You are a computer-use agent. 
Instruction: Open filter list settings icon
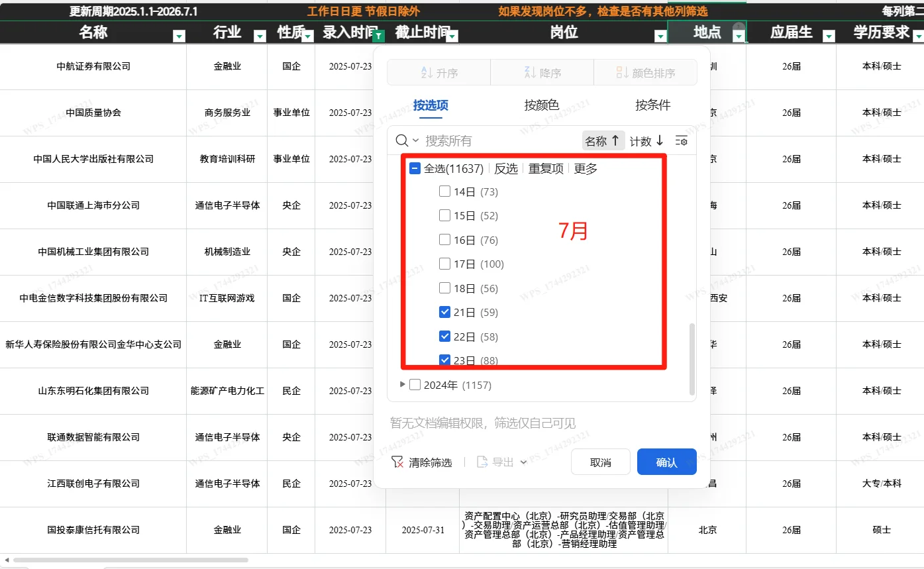(x=681, y=141)
